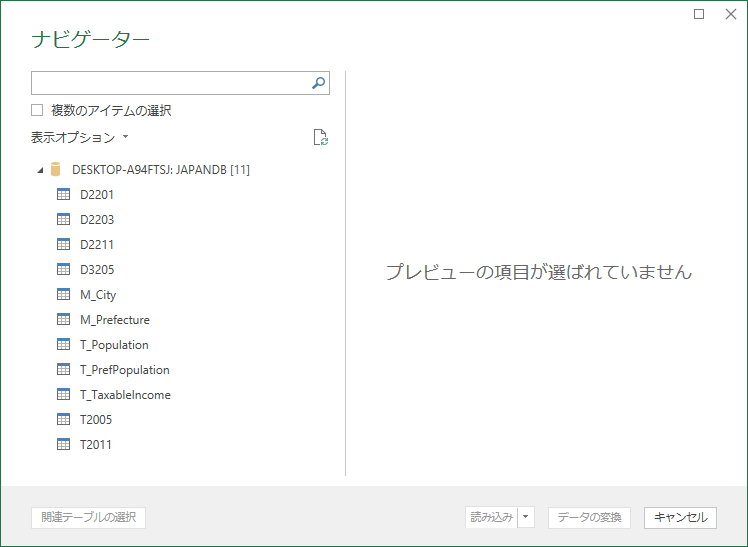Click the JAPANDB database cylinder icon

pyautogui.click(x=56, y=170)
